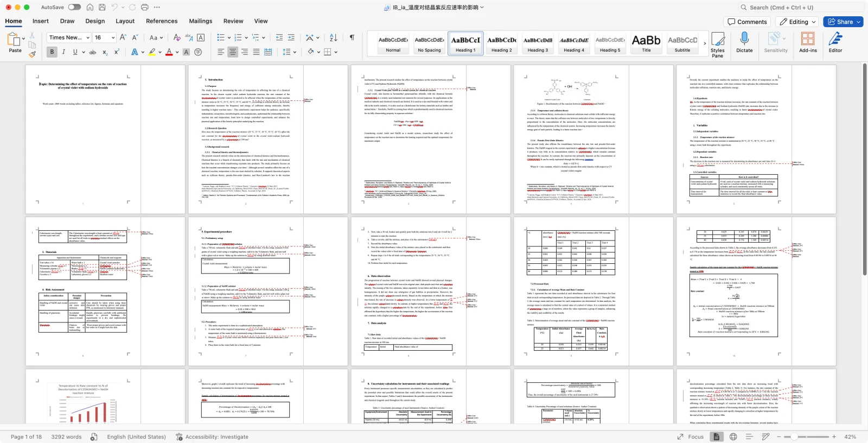Toggle character shading
This screenshot has width=868, height=443.
click(x=186, y=52)
